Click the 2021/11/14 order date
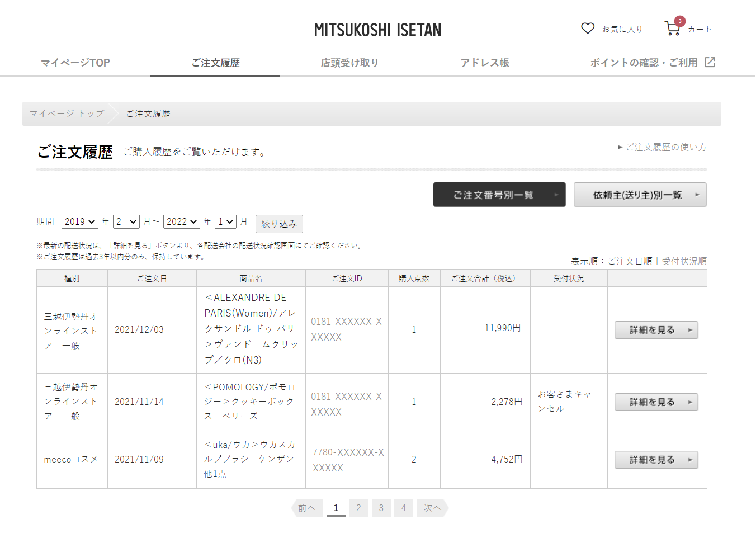Viewport: 756px width, 538px height. [139, 402]
